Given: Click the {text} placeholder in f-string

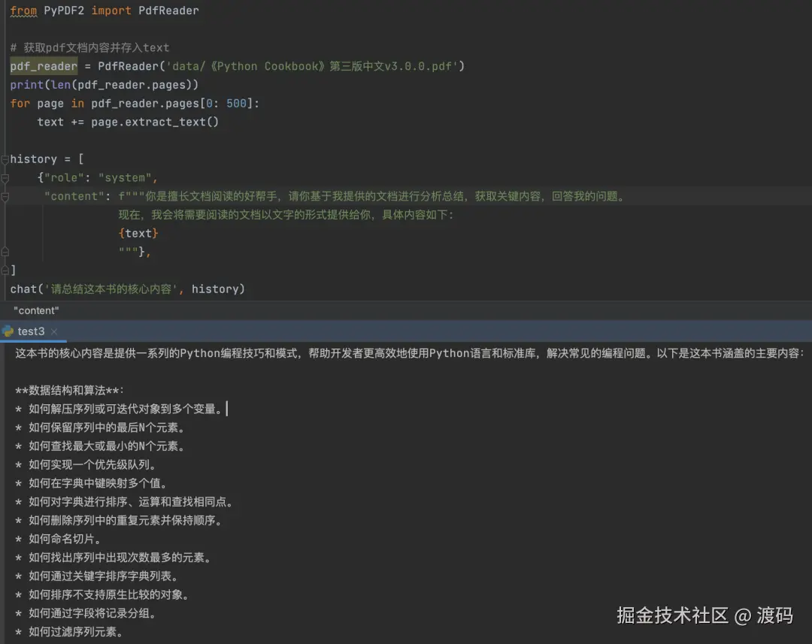Looking at the screenshot, I should click(x=138, y=234).
